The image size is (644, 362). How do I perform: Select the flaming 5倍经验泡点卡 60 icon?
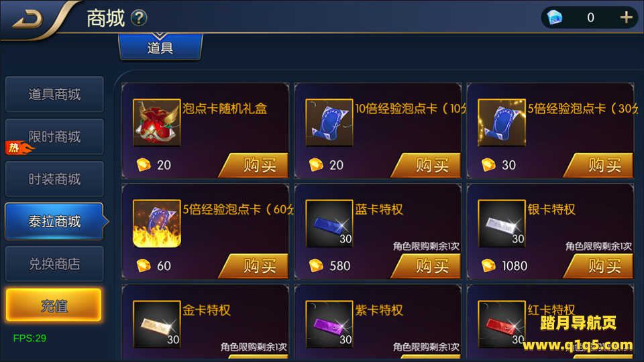pos(157,223)
